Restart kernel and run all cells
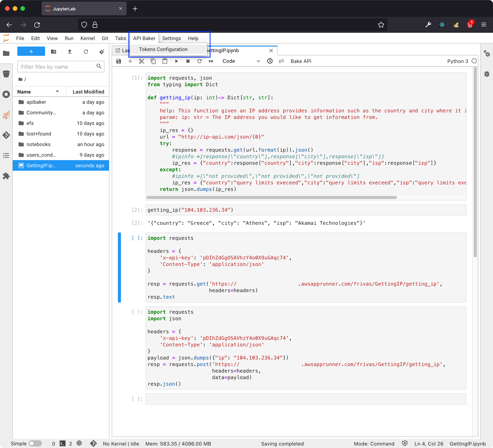This screenshot has width=493, height=448. (211, 61)
